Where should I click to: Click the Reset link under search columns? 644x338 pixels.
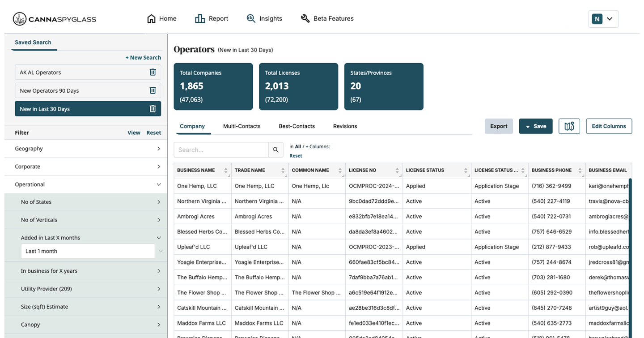(296, 156)
